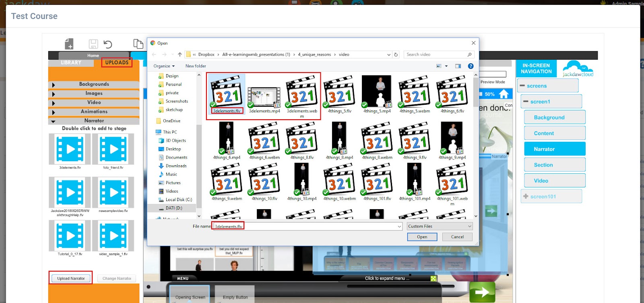Open the Downloads folder in the tree
644x303 pixels.
176,166
